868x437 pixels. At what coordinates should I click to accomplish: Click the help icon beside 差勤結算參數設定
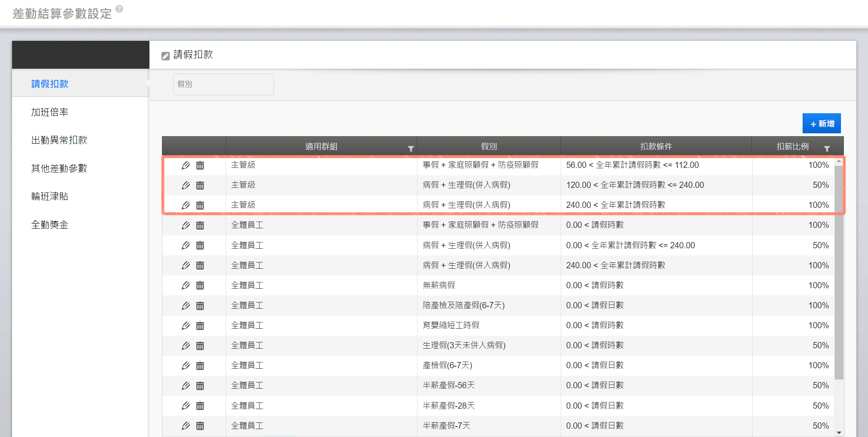point(119,9)
